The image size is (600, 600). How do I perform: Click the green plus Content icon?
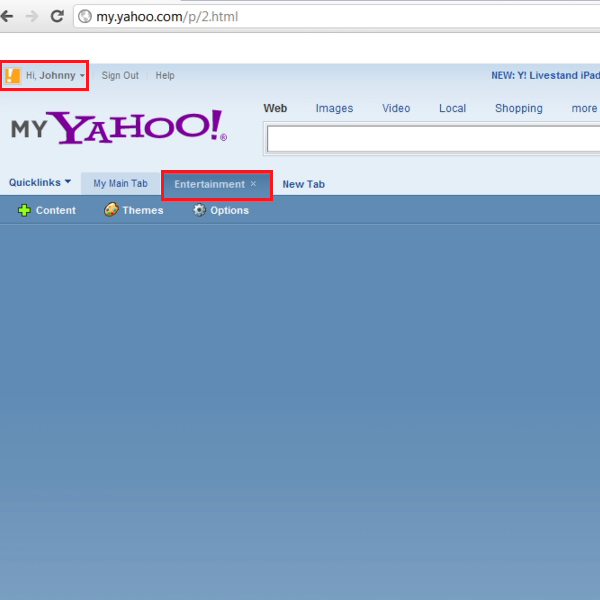click(24, 210)
